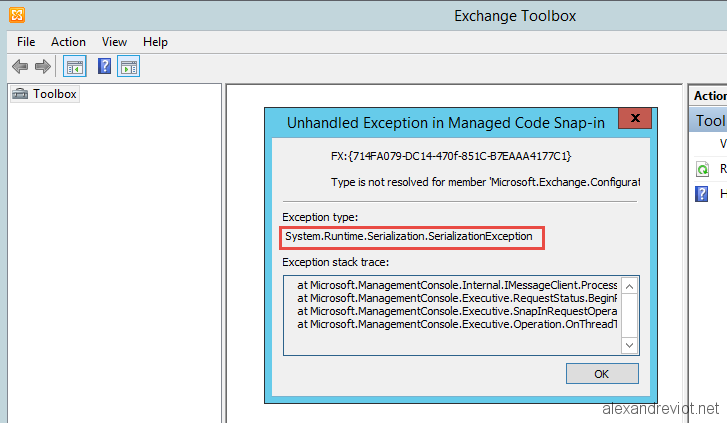Open the Action menu
727x423 pixels.
click(x=68, y=42)
